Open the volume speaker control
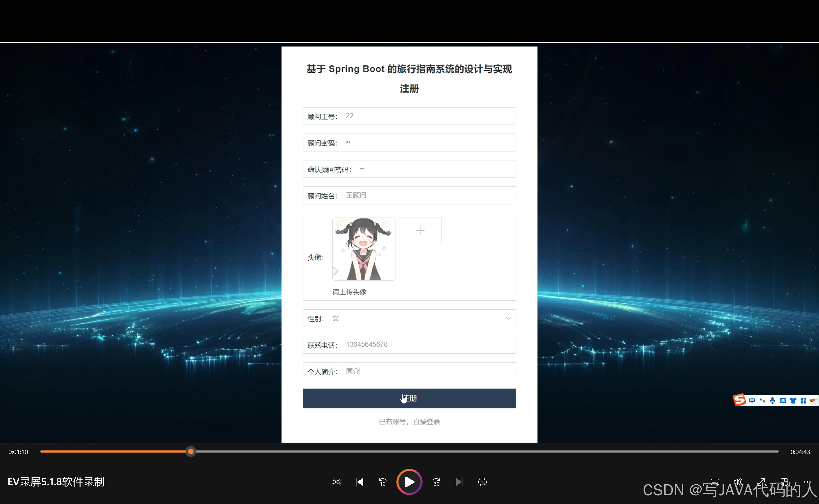The width and height of the screenshot is (819, 504). pos(738,482)
